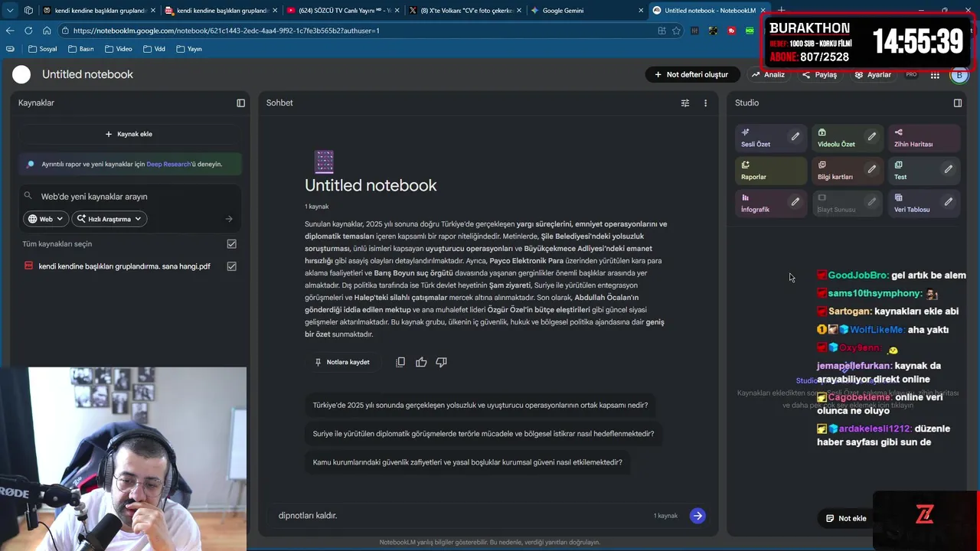Expand the Hızlı Araştırma mode dropdown

click(x=109, y=219)
